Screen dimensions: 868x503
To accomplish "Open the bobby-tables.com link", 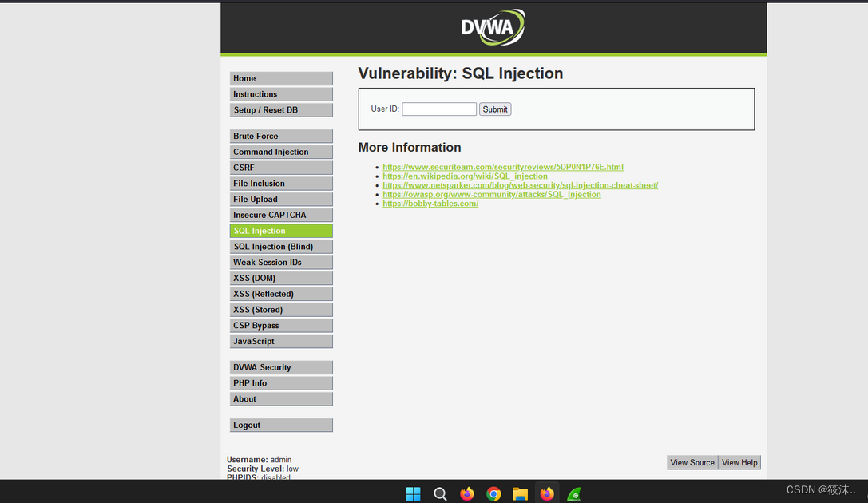I will click(430, 204).
